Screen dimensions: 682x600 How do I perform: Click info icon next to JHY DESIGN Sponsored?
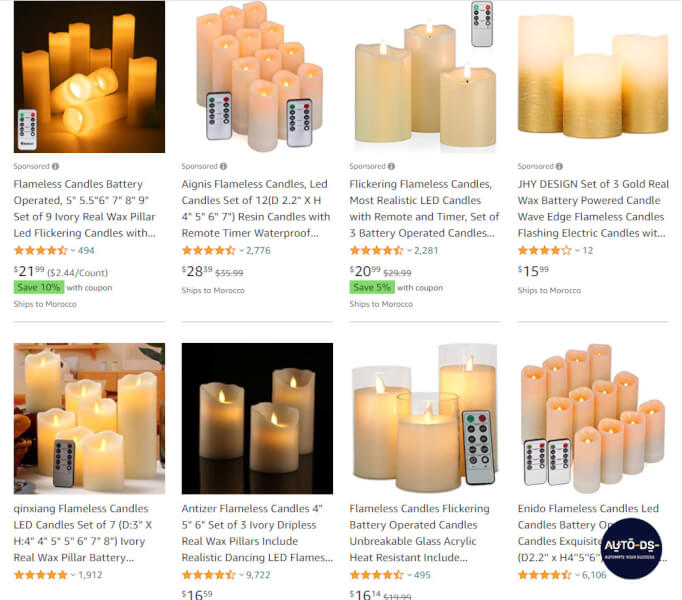pyautogui.click(x=559, y=166)
